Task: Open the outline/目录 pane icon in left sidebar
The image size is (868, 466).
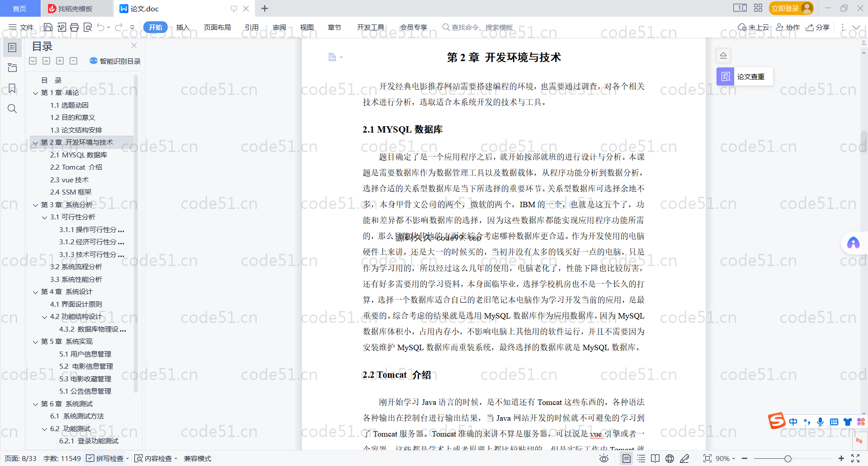Action: pos(12,48)
